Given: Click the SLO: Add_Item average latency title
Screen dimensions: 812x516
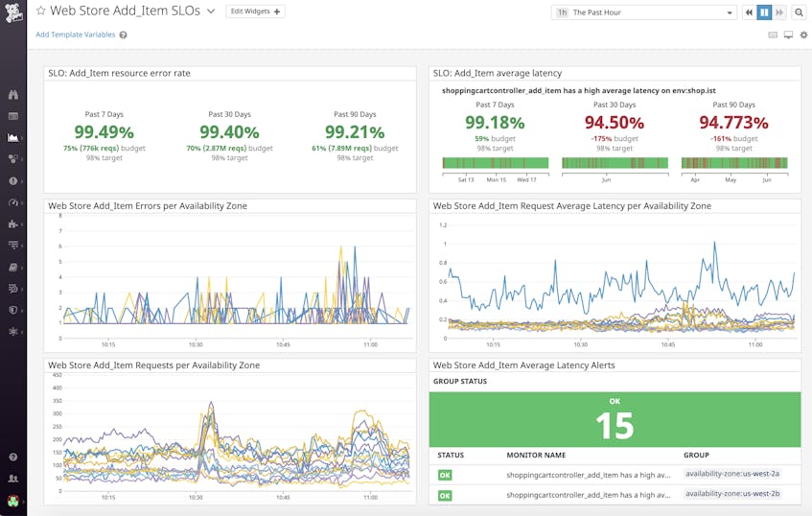Looking at the screenshot, I should (498, 74).
